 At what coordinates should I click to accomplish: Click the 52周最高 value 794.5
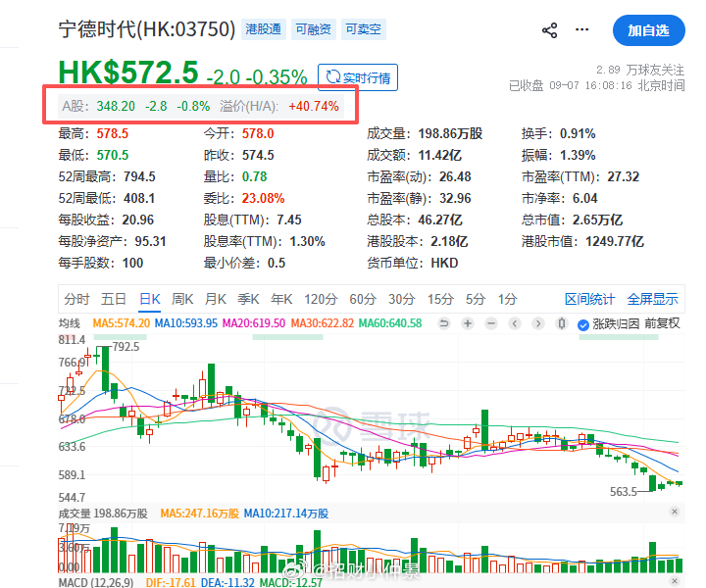point(139,176)
